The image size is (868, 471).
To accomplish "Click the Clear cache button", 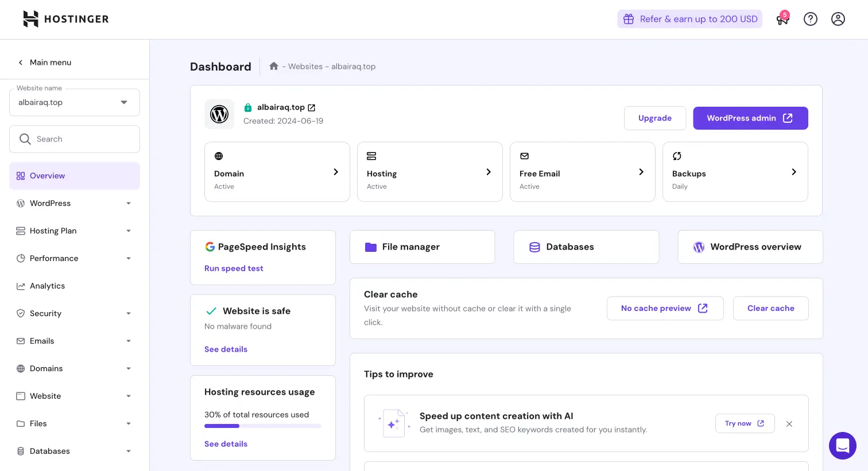I will coord(771,308).
